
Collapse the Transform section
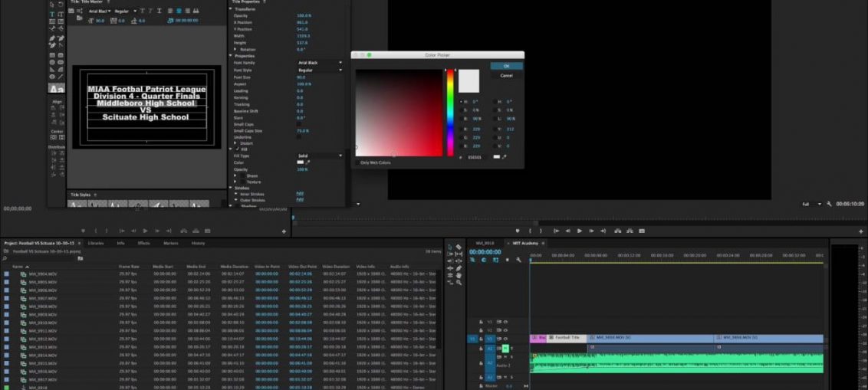click(x=232, y=9)
